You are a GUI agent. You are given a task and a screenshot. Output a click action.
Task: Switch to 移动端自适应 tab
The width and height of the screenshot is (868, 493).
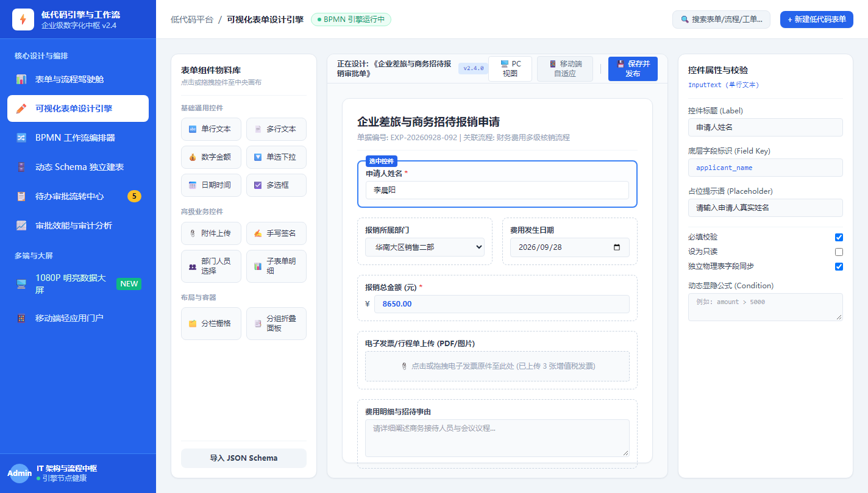pos(565,69)
